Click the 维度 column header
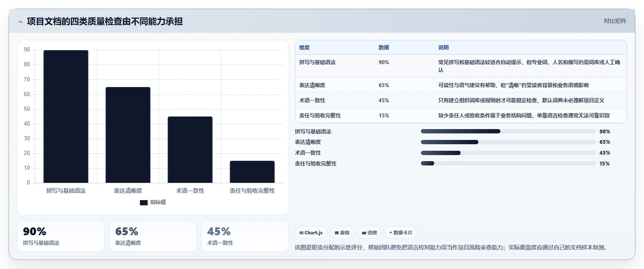Screen dimensions: 644x269 (304, 48)
